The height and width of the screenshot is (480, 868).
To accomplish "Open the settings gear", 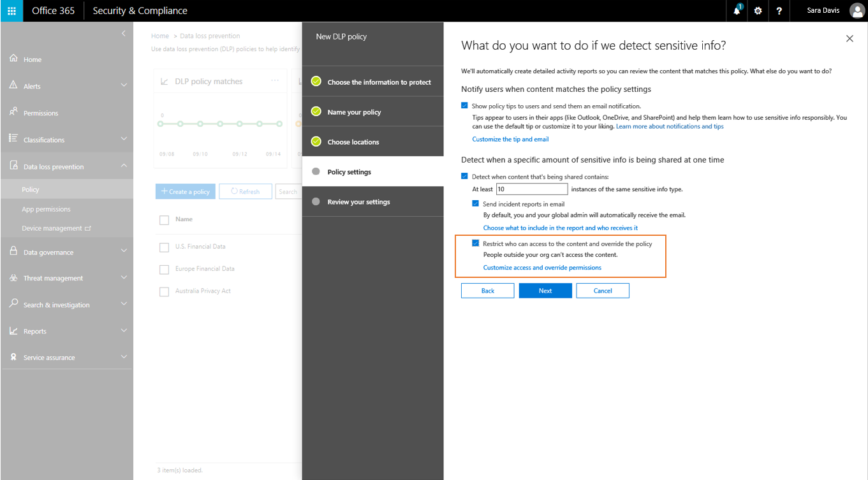I will pyautogui.click(x=758, y=10).
